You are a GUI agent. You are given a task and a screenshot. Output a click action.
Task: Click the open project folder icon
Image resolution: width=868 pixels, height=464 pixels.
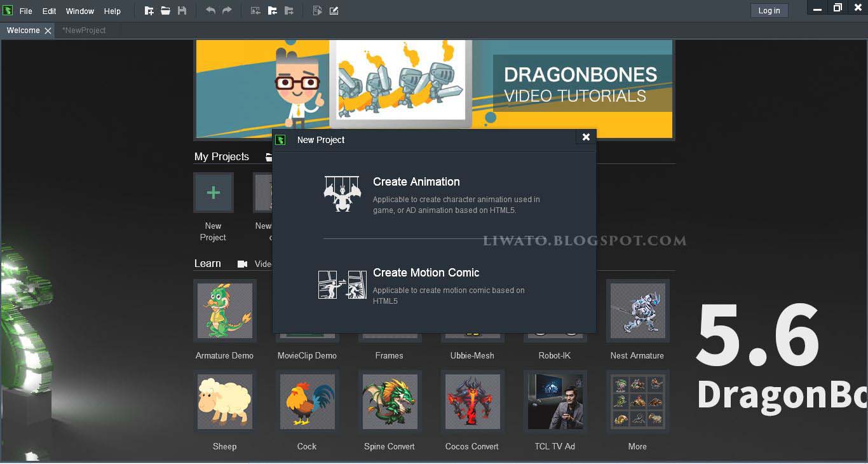pyautogui.click(x=166, y=11)
